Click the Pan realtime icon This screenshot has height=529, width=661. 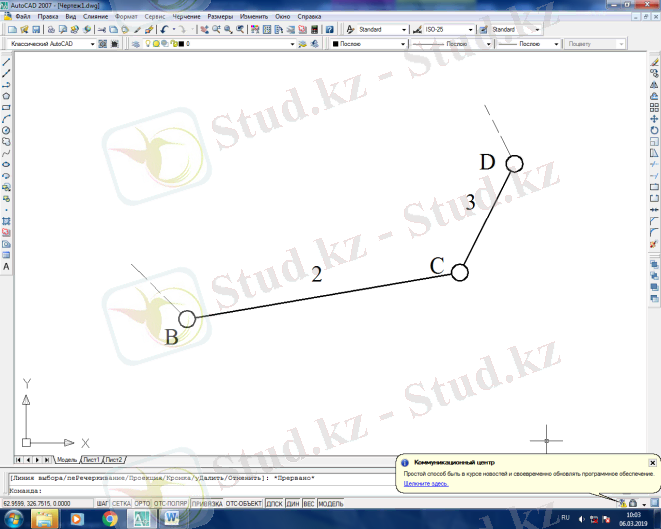204,30
